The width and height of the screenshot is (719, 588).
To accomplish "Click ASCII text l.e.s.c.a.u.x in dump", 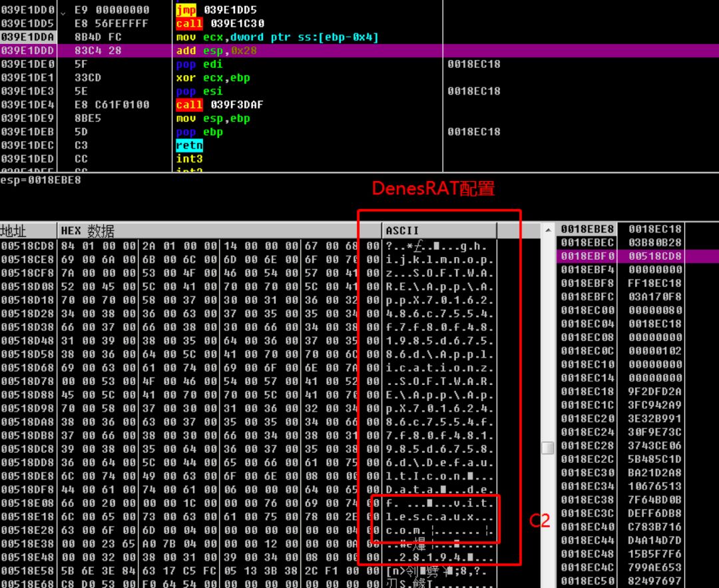I will tap(429, 517).
